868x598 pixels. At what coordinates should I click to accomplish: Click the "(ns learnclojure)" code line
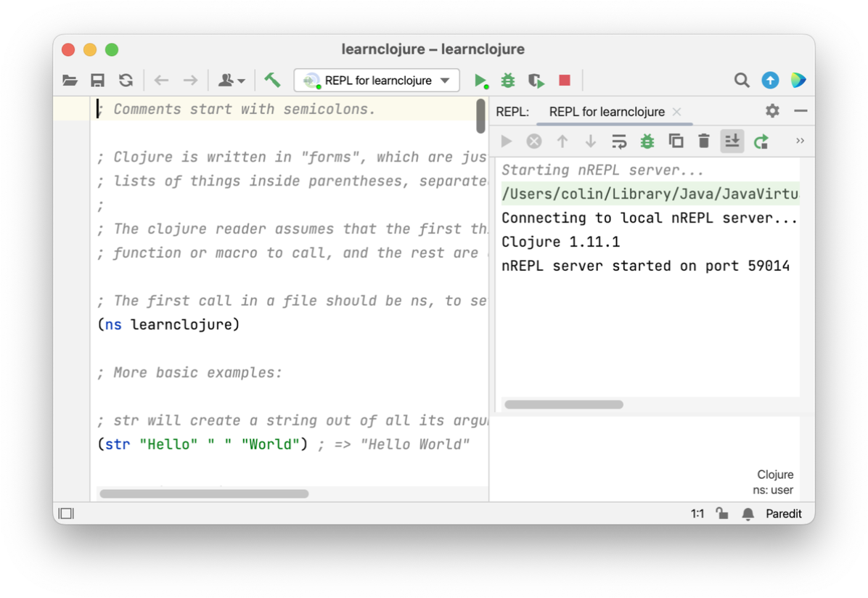point(168,324)
